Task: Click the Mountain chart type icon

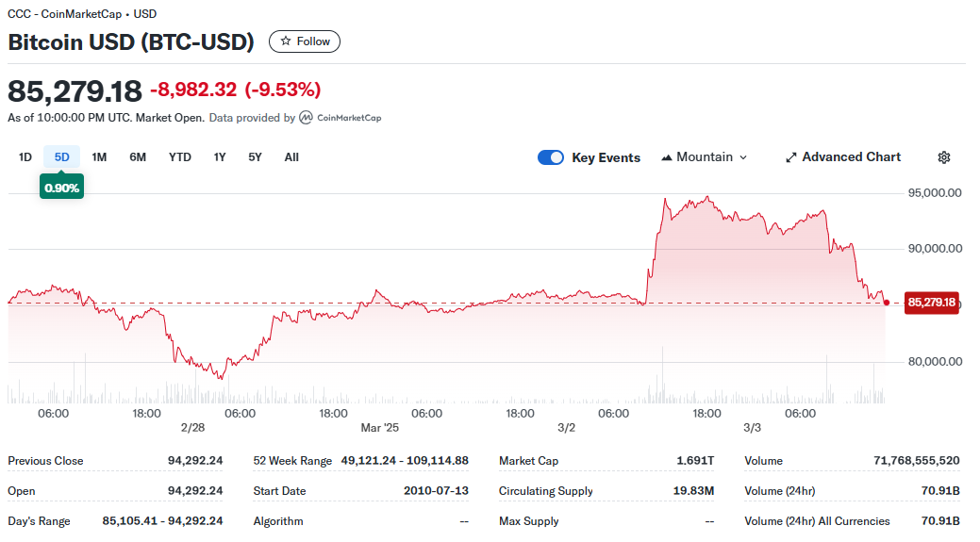Action: (667, 157)
